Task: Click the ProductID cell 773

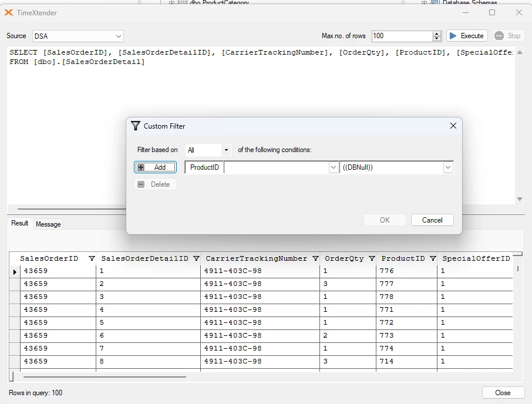Action: [x=406, y=335]
